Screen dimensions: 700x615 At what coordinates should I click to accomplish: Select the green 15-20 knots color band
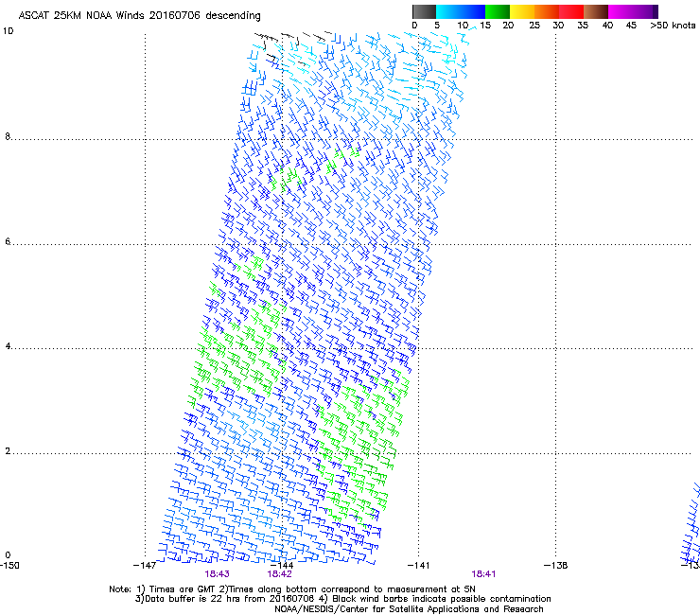coord(498,11)
